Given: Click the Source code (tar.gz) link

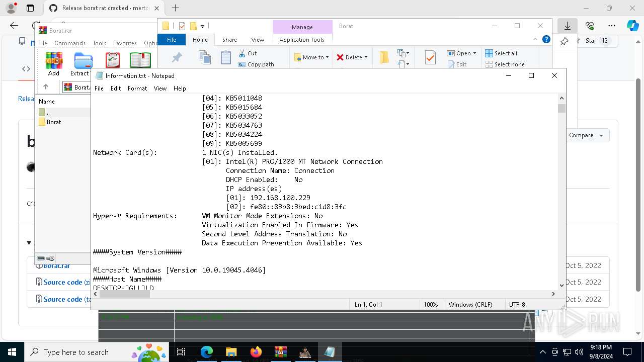Looking at the screenshot, I should pyautogui.click(x=66, y=299).
